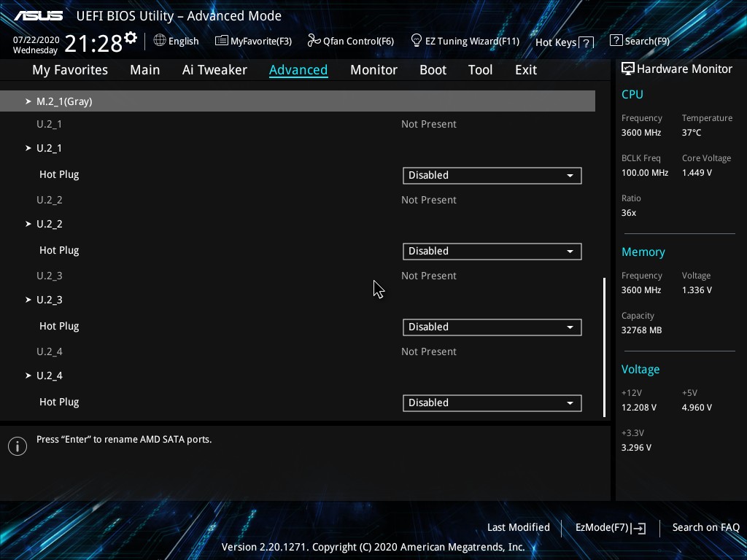
Task: Click Search on FAQ link
Action: tap(705, 527)
